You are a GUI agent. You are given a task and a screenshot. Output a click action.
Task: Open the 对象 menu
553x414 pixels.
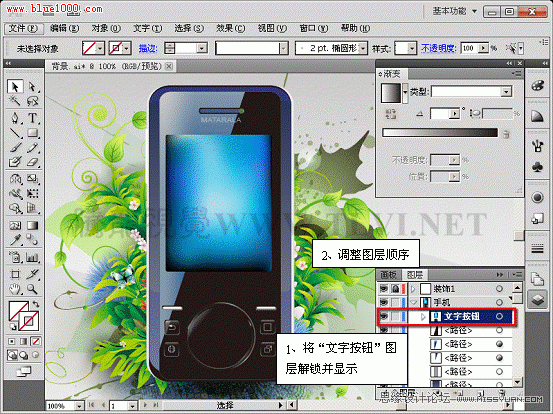106,28
